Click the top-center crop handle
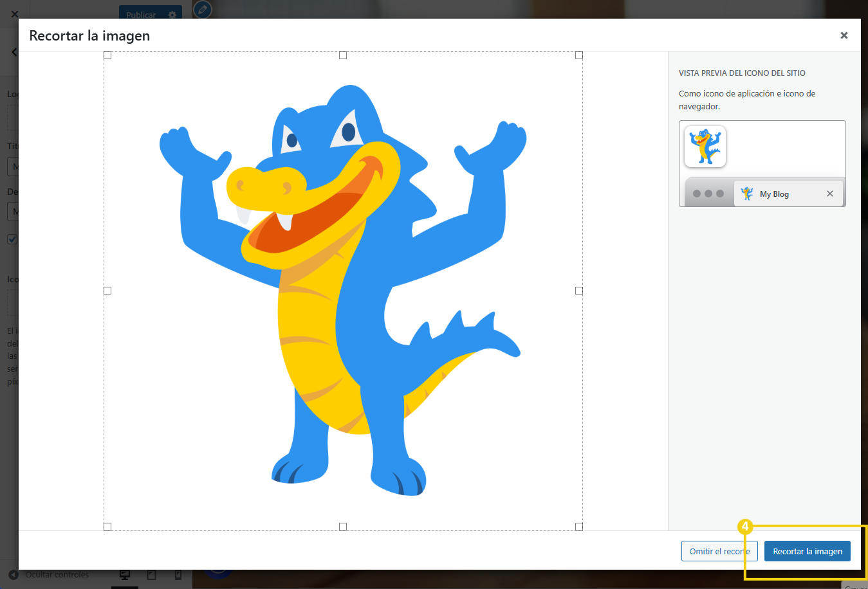The image size is (868, 589). coord(343,55)
